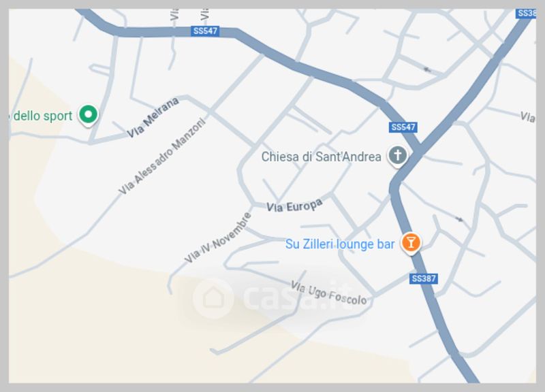Viewport: 545px width, 392px height.
Task: Click the Via Ugo Foscolo street label
Action: coord(328,293)
